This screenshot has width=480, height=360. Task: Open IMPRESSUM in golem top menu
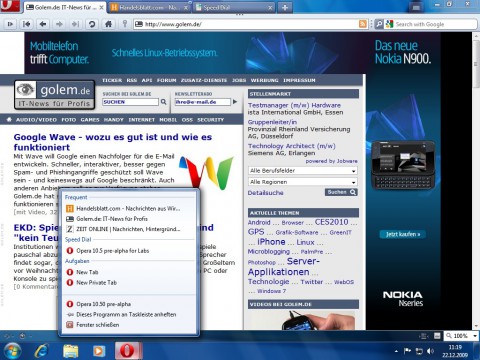click(x=299, y=80)
